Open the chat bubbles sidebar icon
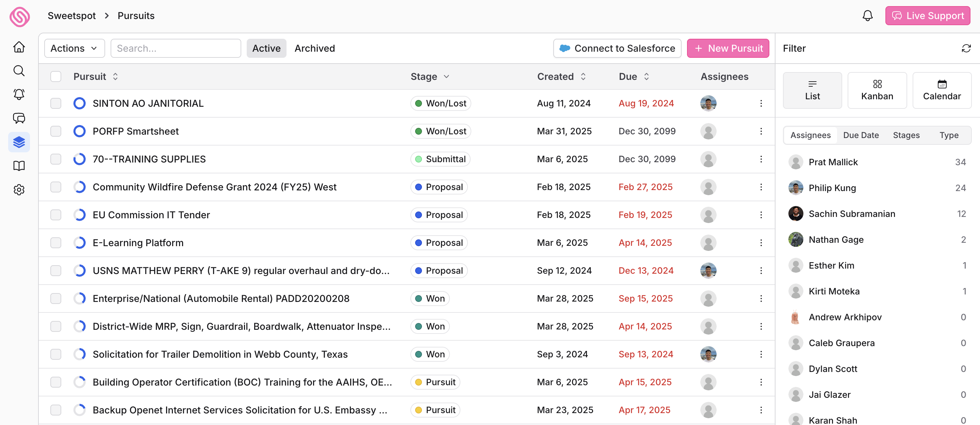 click(19, 118)
